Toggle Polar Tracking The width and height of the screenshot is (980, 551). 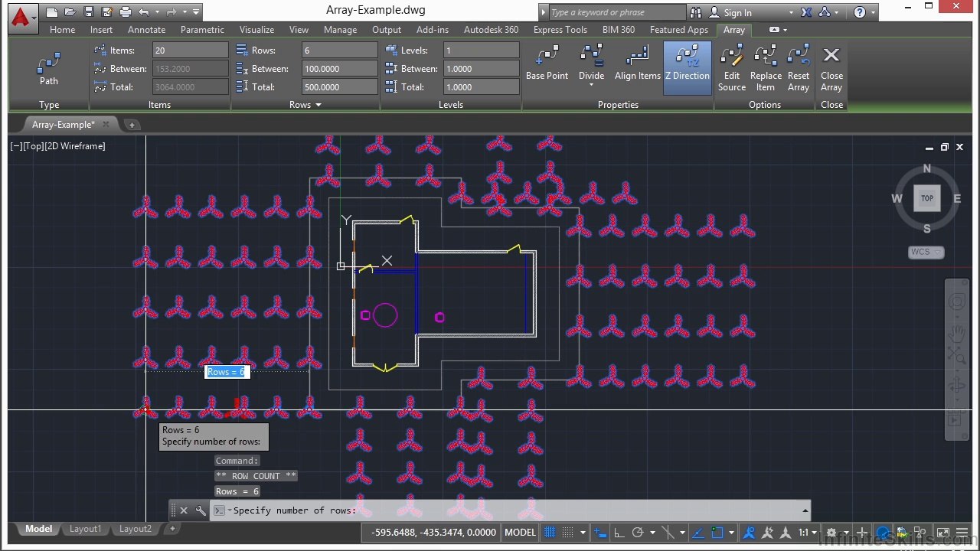637,533
